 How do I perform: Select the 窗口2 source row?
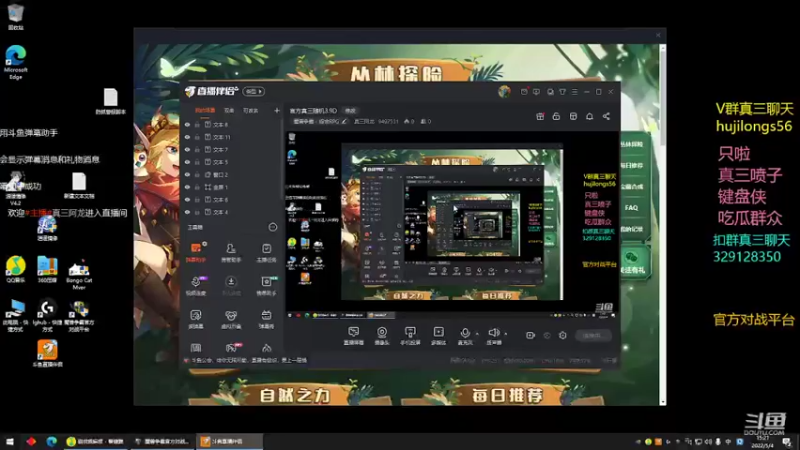pos(232,174)
